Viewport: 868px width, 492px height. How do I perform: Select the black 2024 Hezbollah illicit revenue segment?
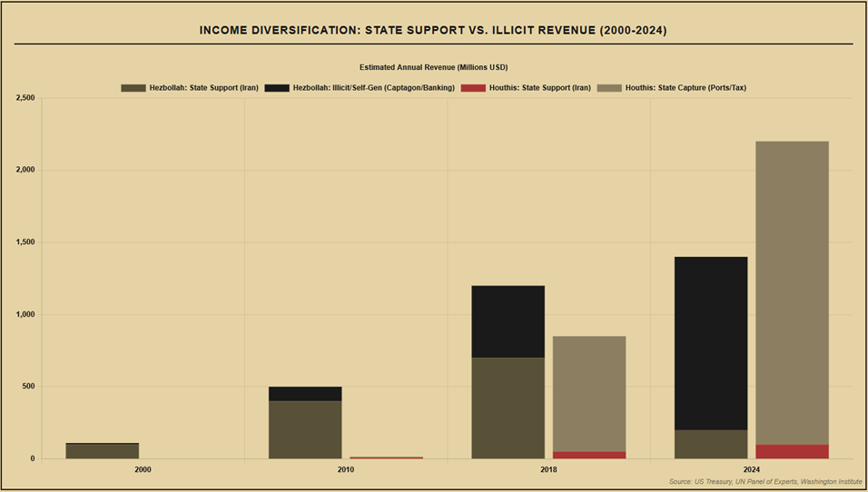711,343
